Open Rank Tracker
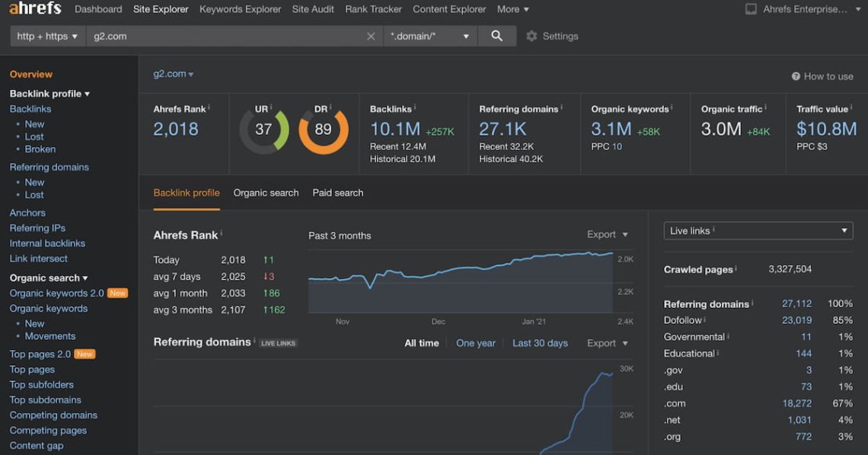The width and height of the screenshot is (868, 455). click(x=373, y=9)
